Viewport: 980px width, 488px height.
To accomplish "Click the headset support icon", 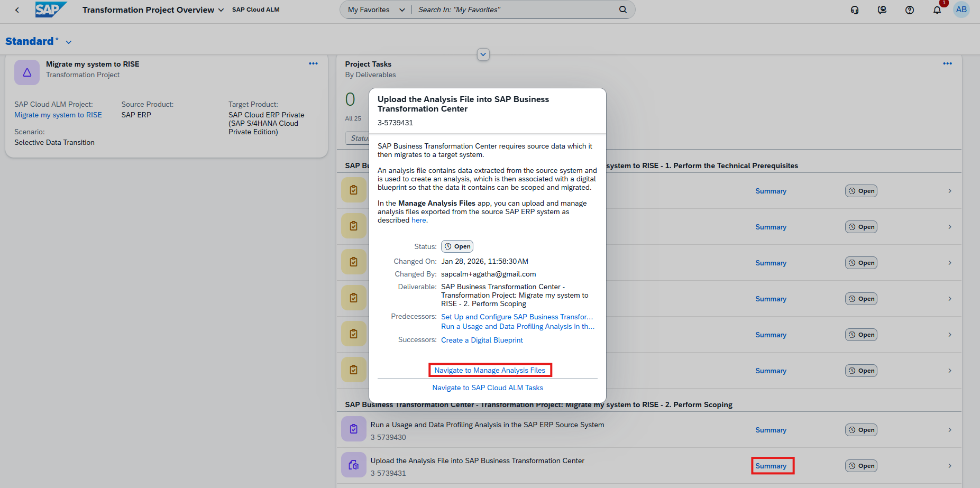I will click(854, 10).
